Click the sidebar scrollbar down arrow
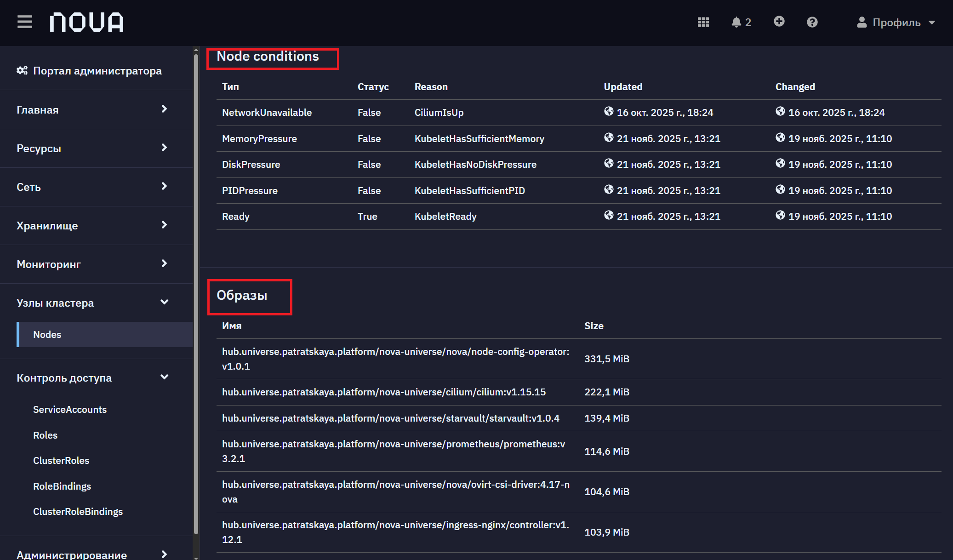953x560 pixels. (196, 558)
